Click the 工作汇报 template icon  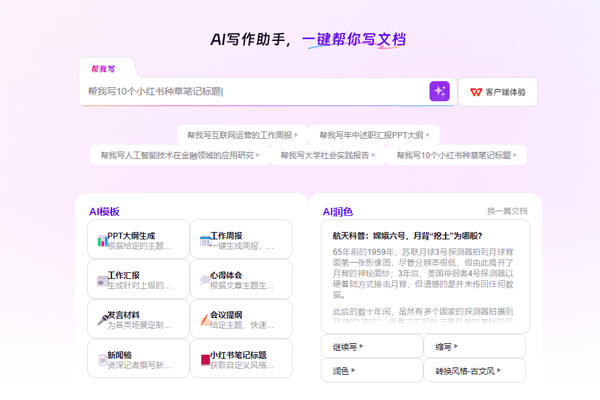click(102, 282)
